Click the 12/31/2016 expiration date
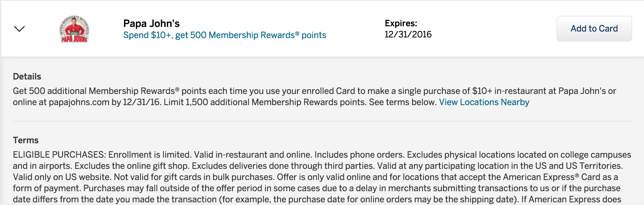This screenshot has width=644, height=205. pyautogui.click(x=408, y=34)
